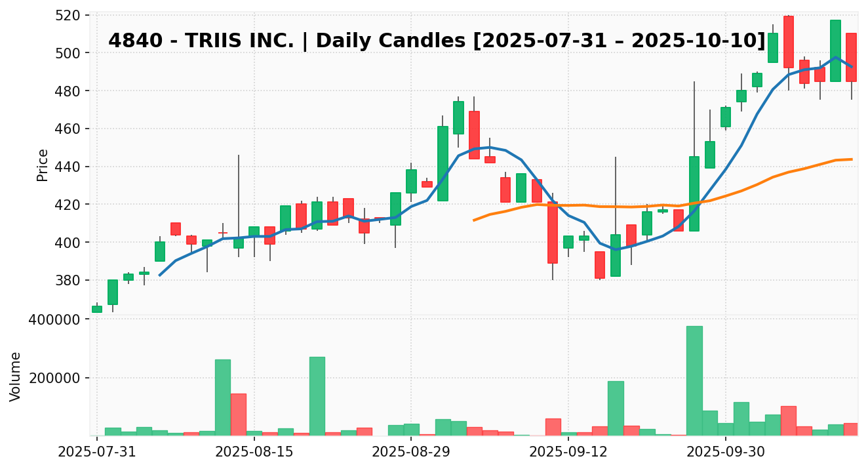Viewport: 868px width, 469px height.
Task: Select the 2025-07-31 date label
Action: coord(97,452)
